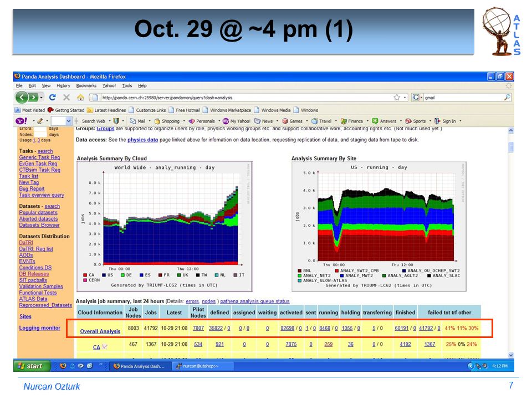
Task: Click the Stop loading X icon
Action: (x=66, y=98)
